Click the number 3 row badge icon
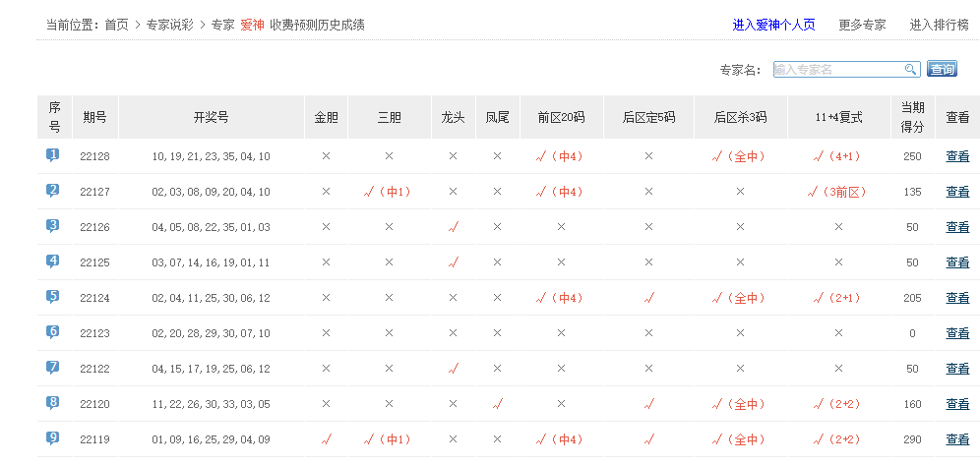The image size is (980, 465). (x=53, y=226)
